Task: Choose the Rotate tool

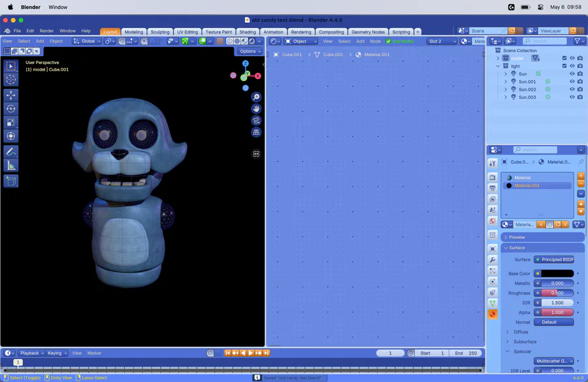Action: [10, 108]
